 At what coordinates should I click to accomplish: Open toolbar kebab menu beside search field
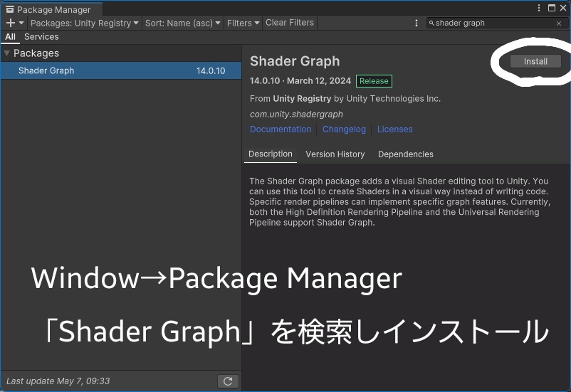coord(417,23)
